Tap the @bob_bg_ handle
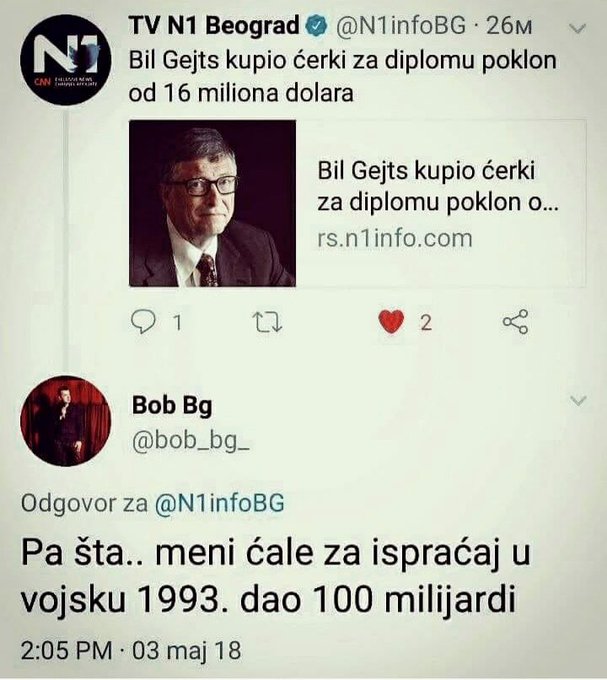 tap(190, 442)
